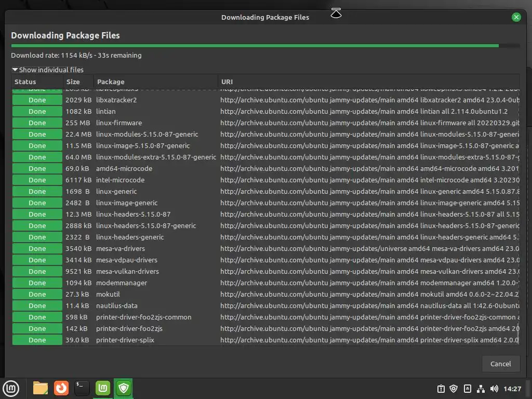The width and height of the screenshot is (532, 399).
Task: Click the 9521 kB size cell
Action: click(x=78, y=271)
